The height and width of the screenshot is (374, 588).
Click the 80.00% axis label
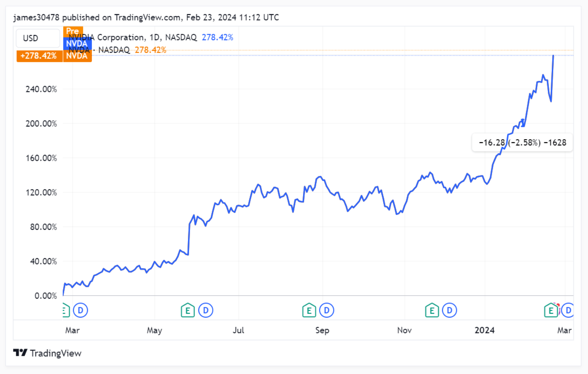point(43,227)
